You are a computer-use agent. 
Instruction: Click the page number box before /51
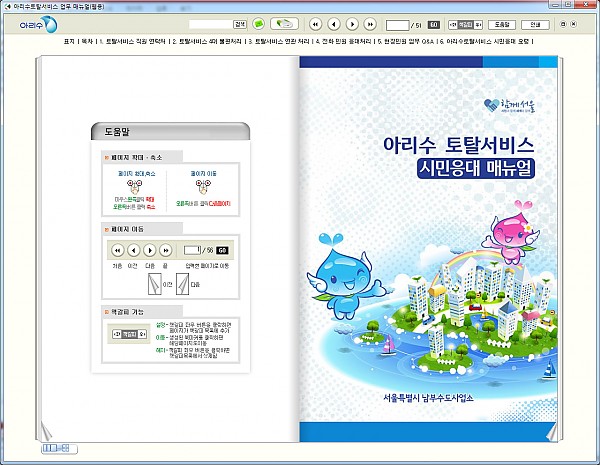click(398, 25)
